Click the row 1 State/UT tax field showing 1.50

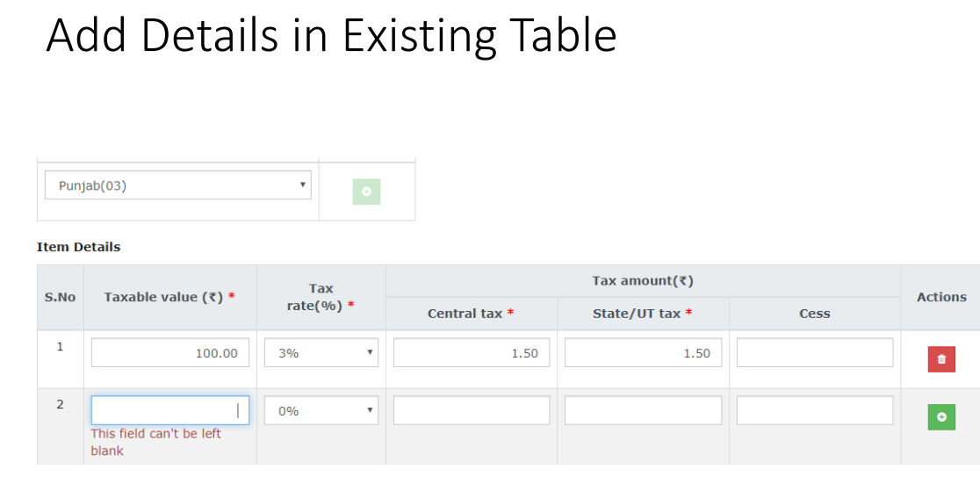[643, 353]
